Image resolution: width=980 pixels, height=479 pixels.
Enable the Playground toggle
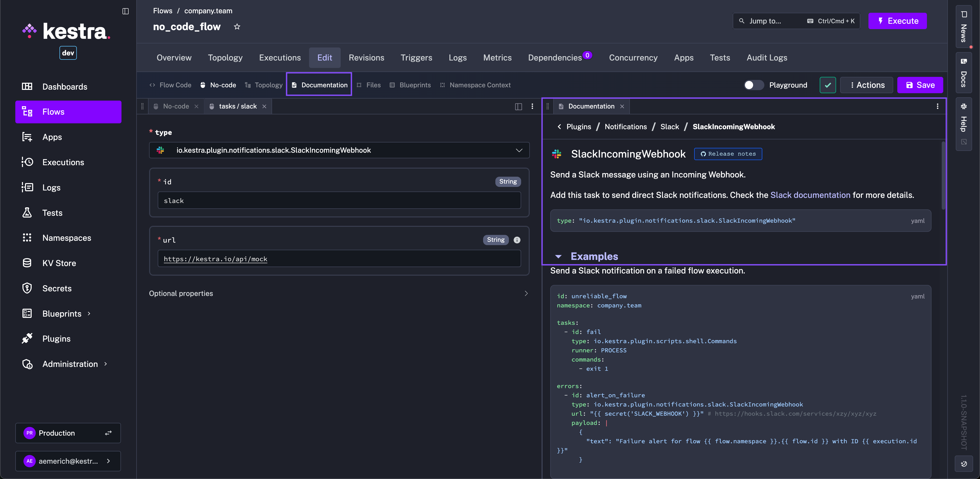(x=754, y=85)
